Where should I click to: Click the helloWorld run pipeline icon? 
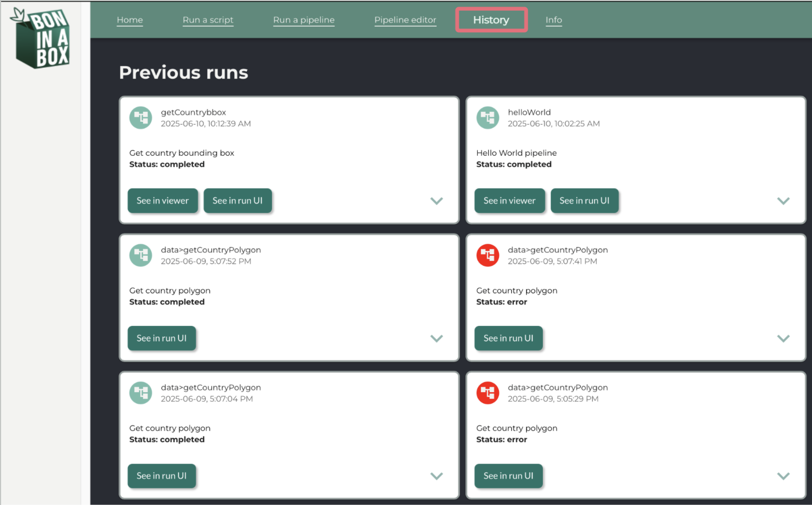[x=488, y=118]
